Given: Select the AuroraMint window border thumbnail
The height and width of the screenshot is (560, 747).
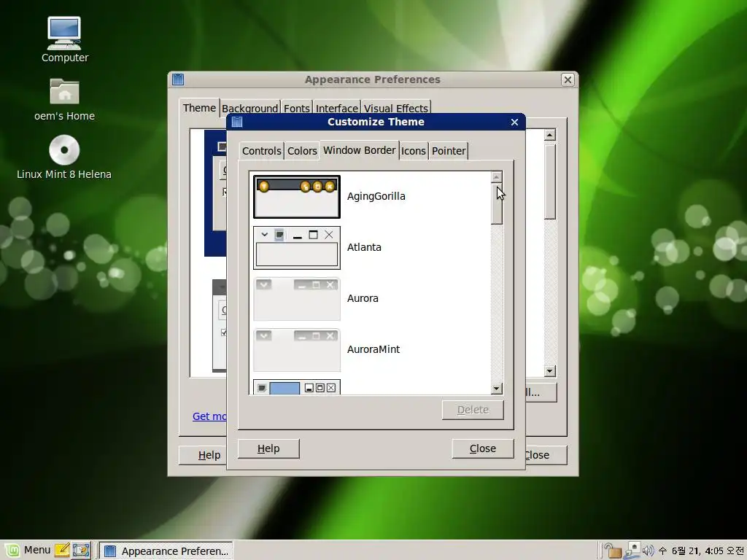Looking at the screenshot, I should click(297, 349).
